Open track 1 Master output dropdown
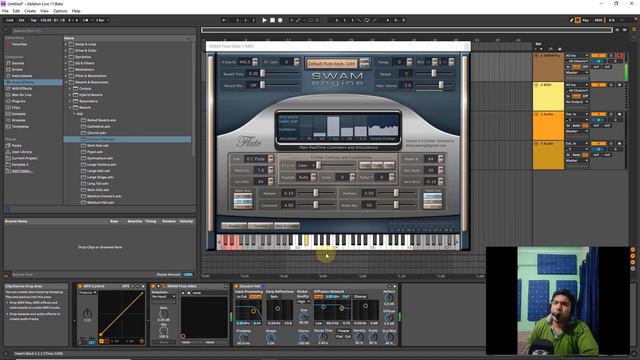This screenshot has height=360, width=640. coord(577,73)
